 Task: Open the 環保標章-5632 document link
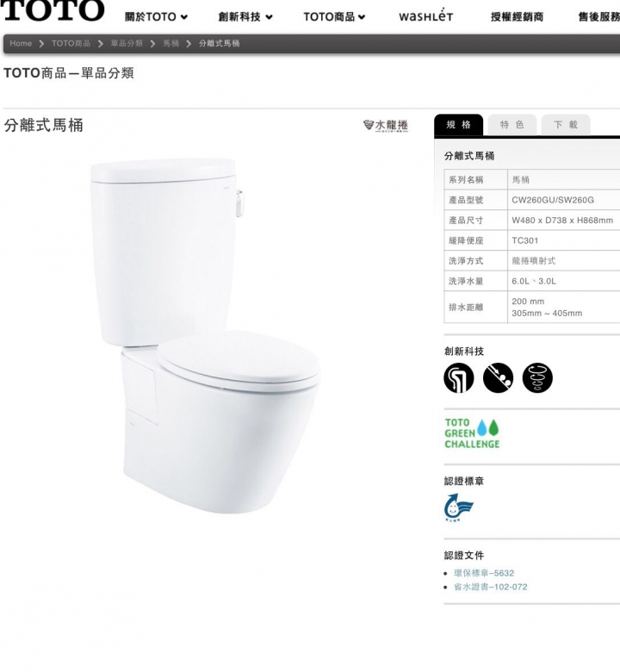[484, 573]
